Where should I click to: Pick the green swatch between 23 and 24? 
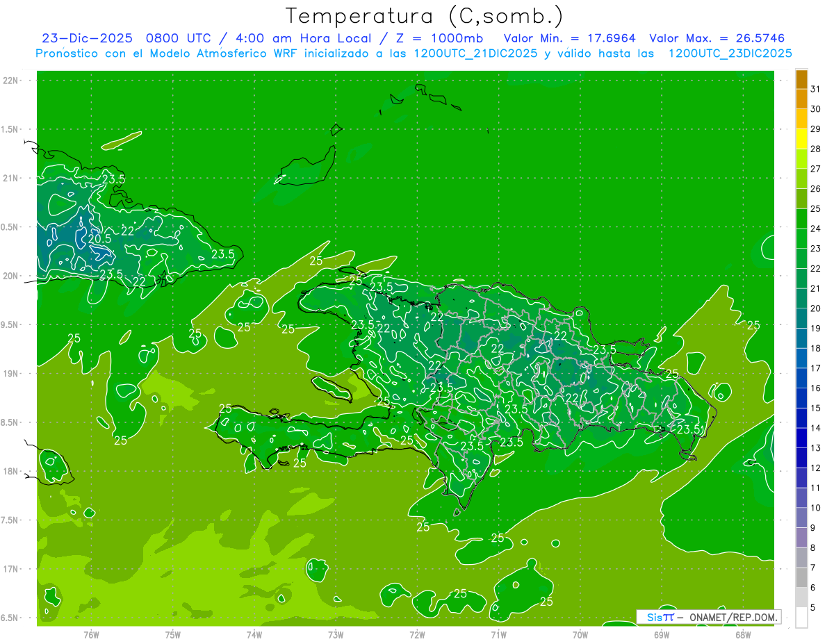point(801,238)
